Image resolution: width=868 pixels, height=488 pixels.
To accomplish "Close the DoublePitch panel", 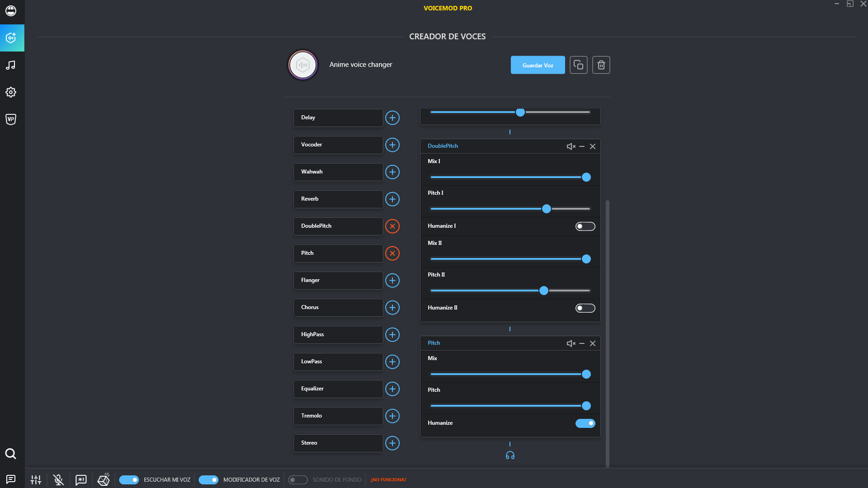I will 593,146.
